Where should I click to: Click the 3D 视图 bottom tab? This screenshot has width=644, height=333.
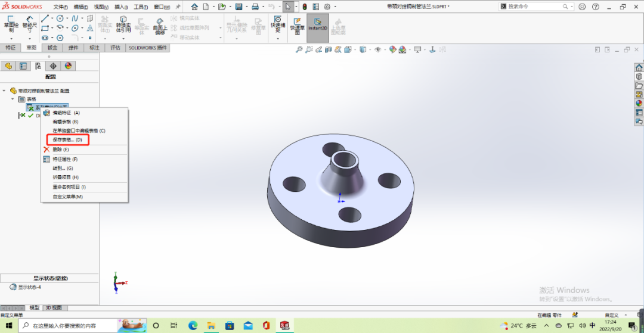(x=54, y=307)
